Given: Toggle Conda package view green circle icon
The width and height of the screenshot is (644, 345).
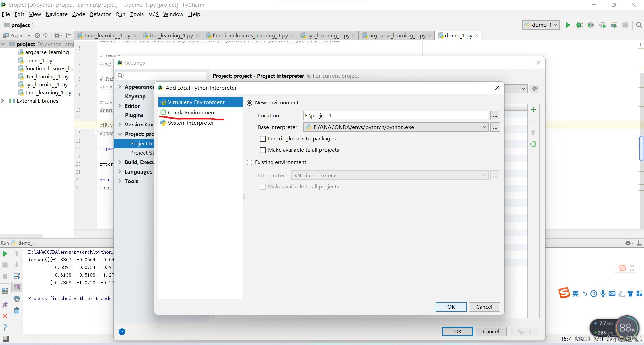Looking at the screenshot, I should 533,144.
